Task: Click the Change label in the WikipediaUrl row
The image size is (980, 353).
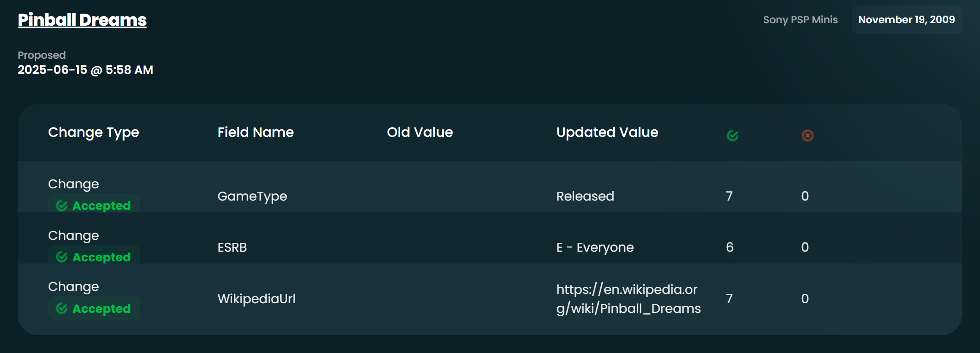Action: coord(73,287)
